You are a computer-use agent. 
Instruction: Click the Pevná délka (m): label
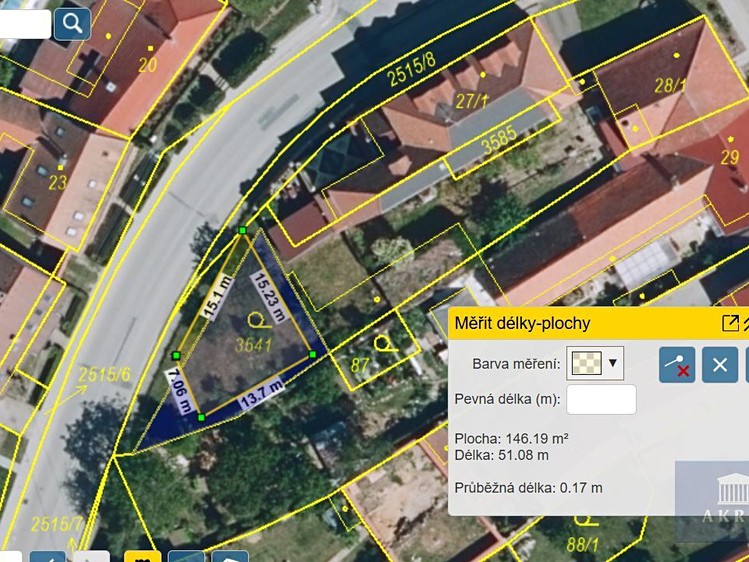coord(507,399)
